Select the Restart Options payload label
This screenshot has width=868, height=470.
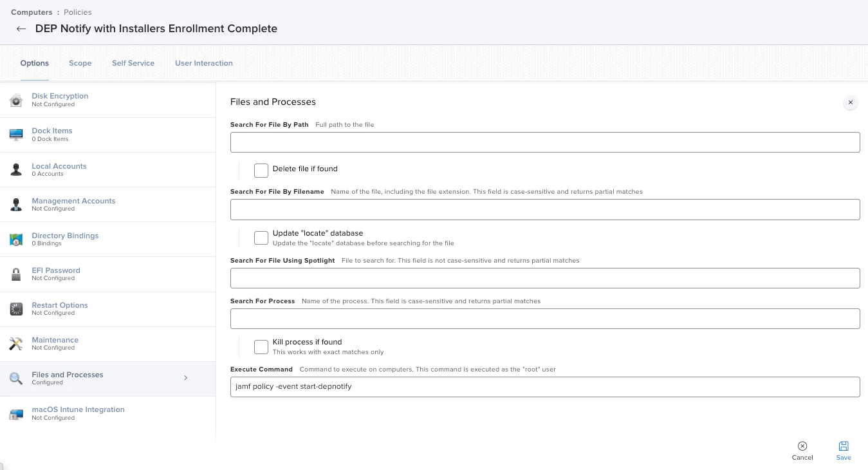pyautogui.click(x=60, y=305)
